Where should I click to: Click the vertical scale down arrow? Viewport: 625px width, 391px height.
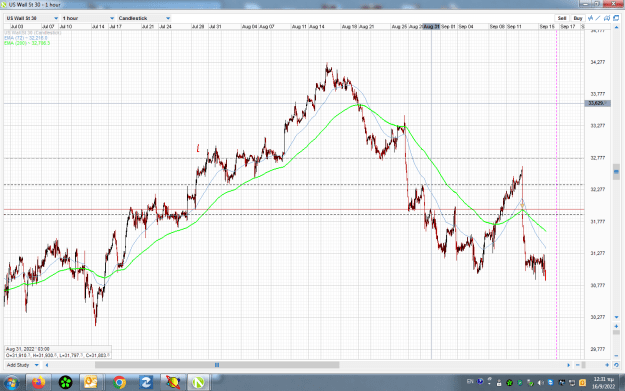(616, 317)
